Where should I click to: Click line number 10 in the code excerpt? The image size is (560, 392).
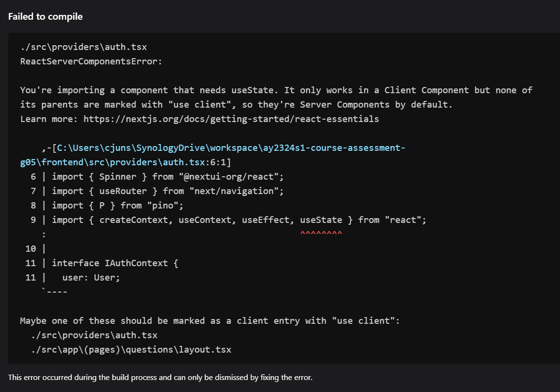tap(30, 248)
